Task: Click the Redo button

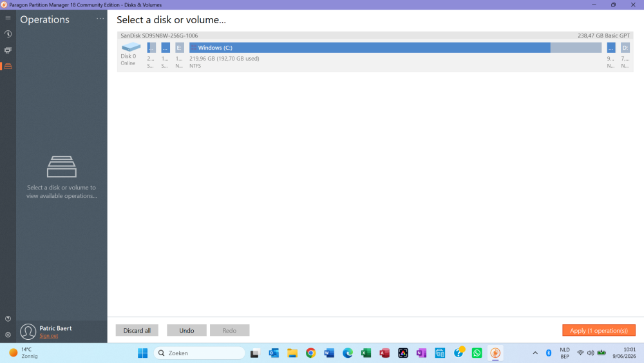Action: pyautogui.click(x=229, y=330)
